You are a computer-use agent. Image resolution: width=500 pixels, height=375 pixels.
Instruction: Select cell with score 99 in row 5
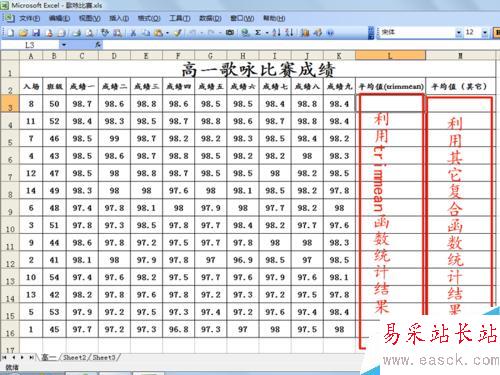pyautogui.click(x=114, y=138)
